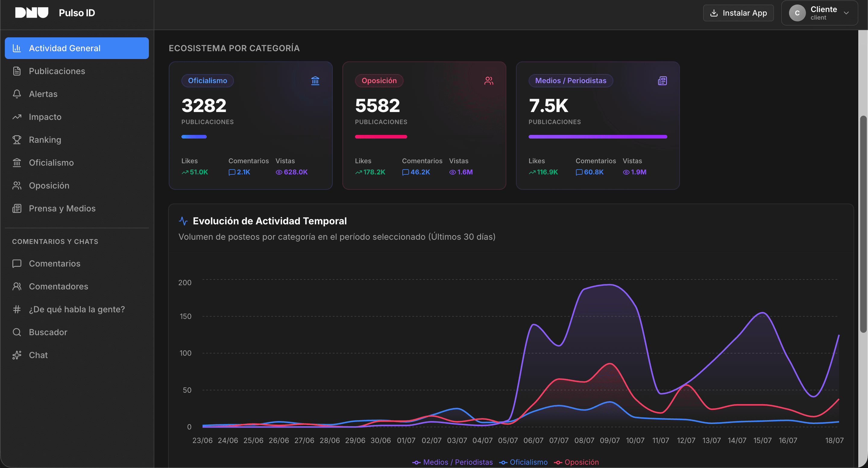Click the Instalar App button
The width and height of the screenshot is (868, 468).
coord(738,13)
